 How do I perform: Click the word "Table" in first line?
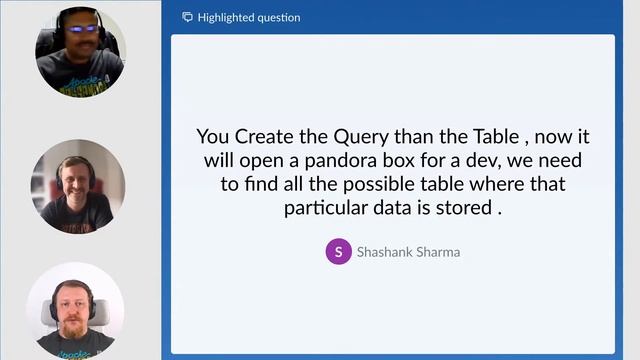click(496, 136)
